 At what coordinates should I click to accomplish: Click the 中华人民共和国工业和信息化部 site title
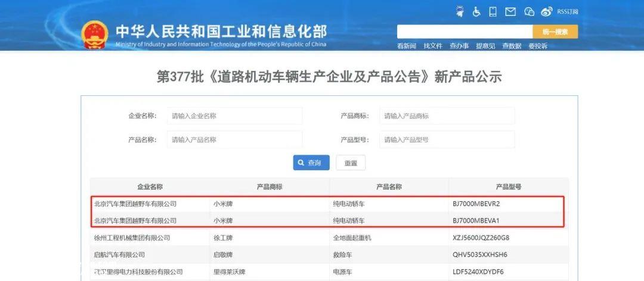221,31
